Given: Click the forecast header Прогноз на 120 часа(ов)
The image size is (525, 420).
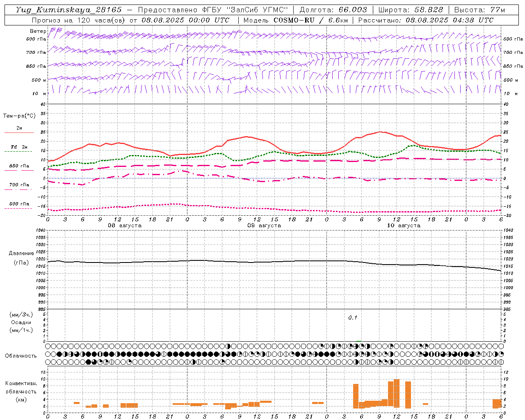Looking at the screenshot, I should [x=79, y=20].
